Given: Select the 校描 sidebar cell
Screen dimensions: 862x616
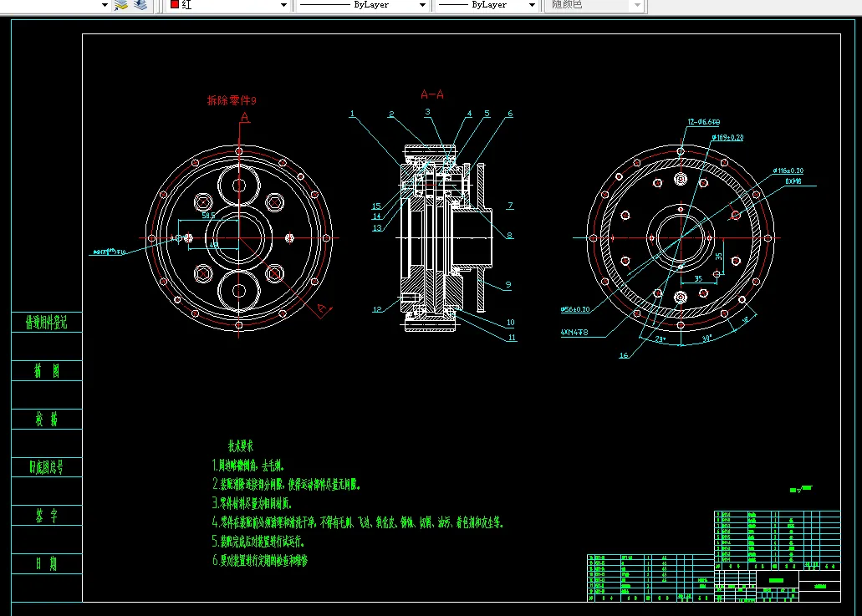Looking at the screenshot, I should [47, 420].
